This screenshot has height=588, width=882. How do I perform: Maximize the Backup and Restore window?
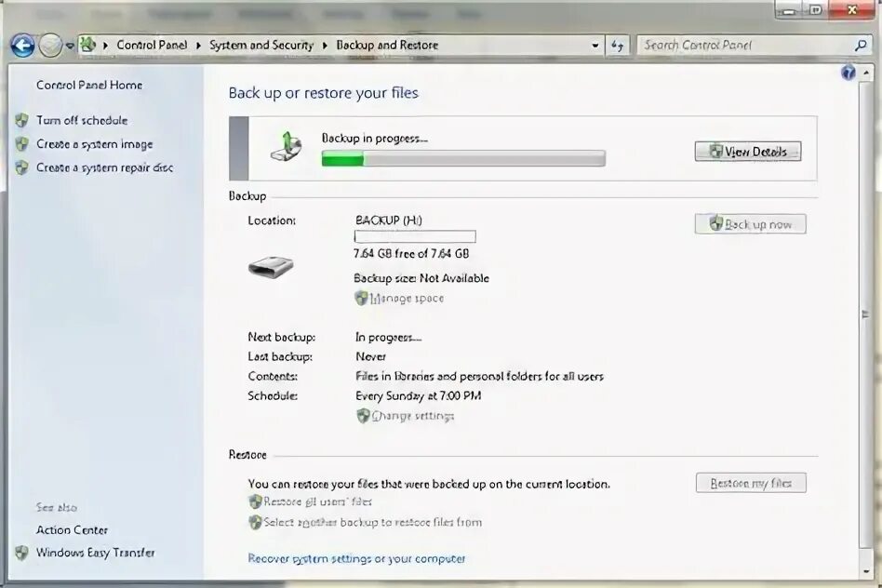coord(815,10)
